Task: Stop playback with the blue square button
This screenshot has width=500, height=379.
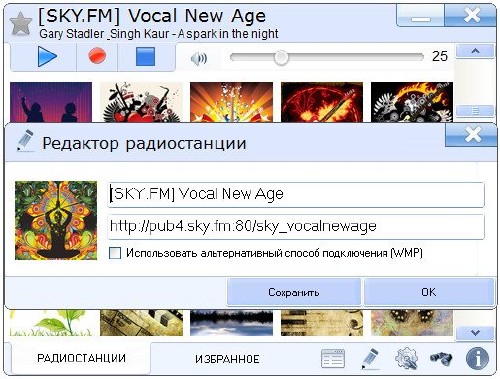Action: click(145, 56)
